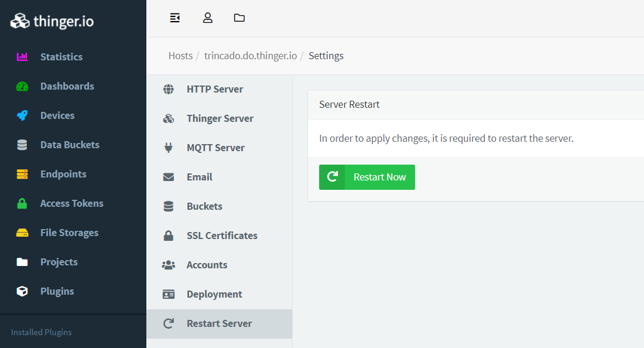Click the Access Tokens lock icon

22,203
